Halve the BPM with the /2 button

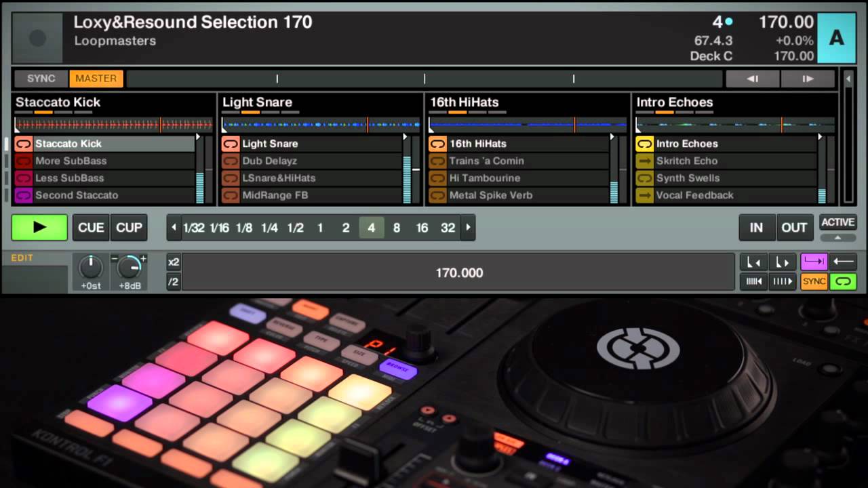coord(174,281)
